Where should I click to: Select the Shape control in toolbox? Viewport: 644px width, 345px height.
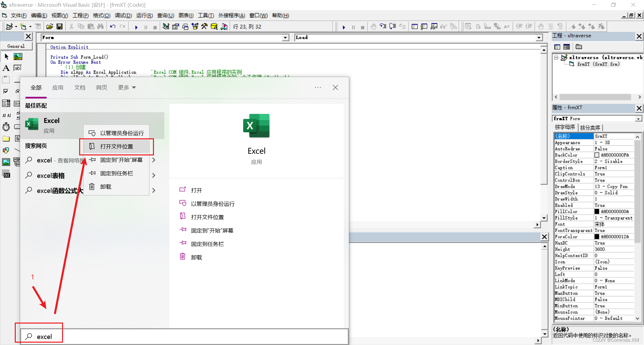[x=6, y=150]
